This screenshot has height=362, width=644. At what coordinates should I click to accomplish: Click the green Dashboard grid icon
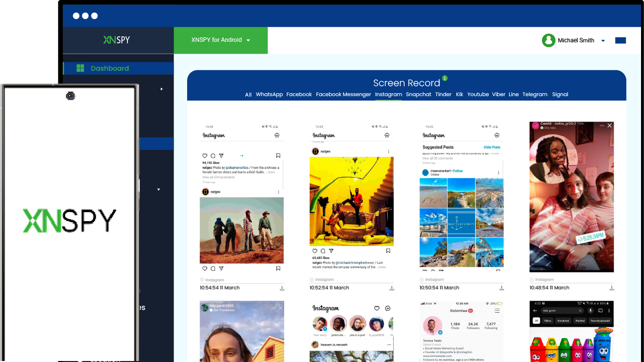pos(80,68)
